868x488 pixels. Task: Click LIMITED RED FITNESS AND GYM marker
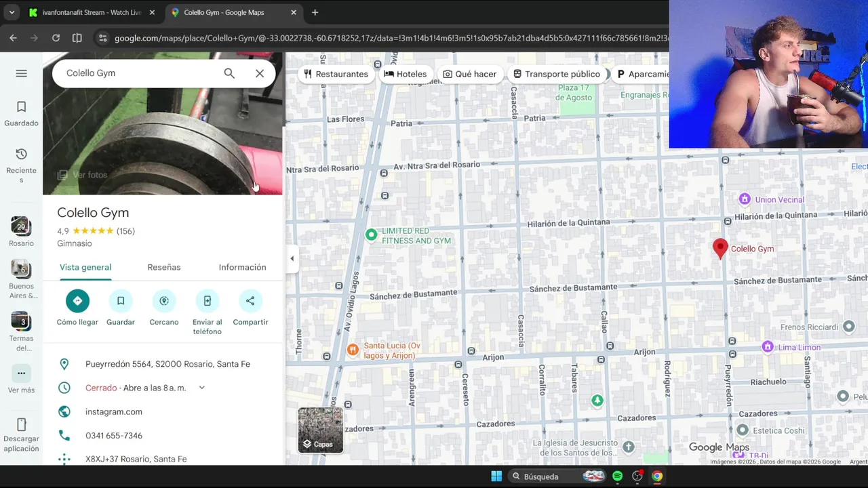pos(371,235)
